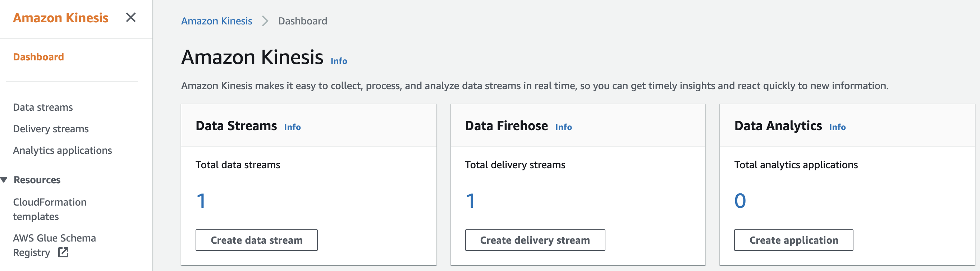Click Create delivery stream button

535,240
